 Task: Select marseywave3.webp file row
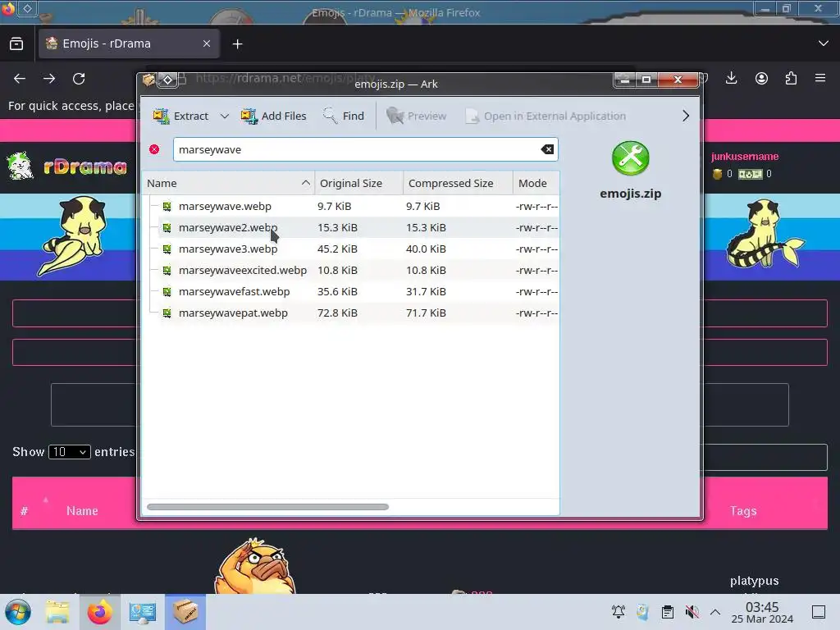click(x=351, y=249)
